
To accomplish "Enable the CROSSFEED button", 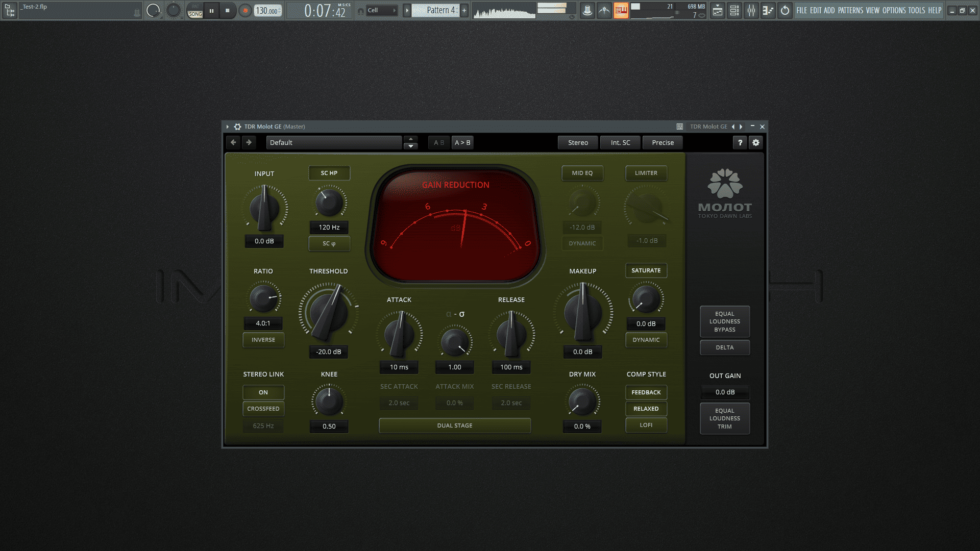I will (263, 409).
